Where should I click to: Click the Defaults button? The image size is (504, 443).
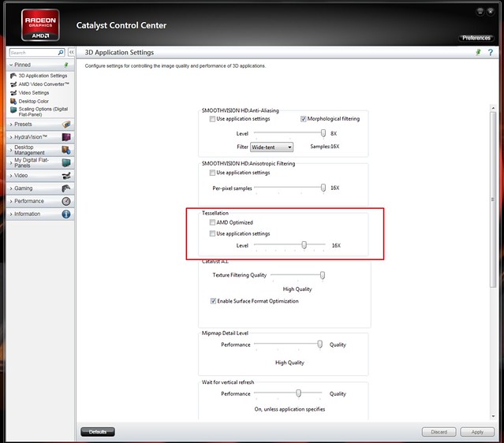click(x=98, y=432)
